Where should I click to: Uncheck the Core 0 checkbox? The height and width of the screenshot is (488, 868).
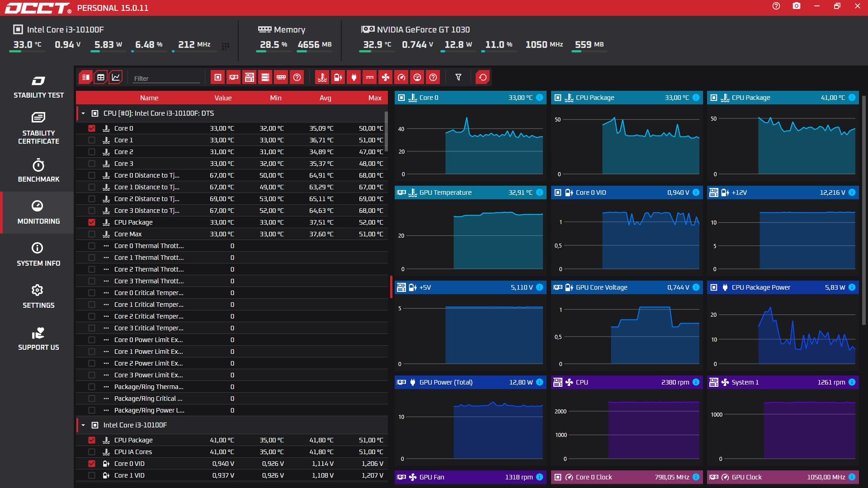[x=92, y=128]
